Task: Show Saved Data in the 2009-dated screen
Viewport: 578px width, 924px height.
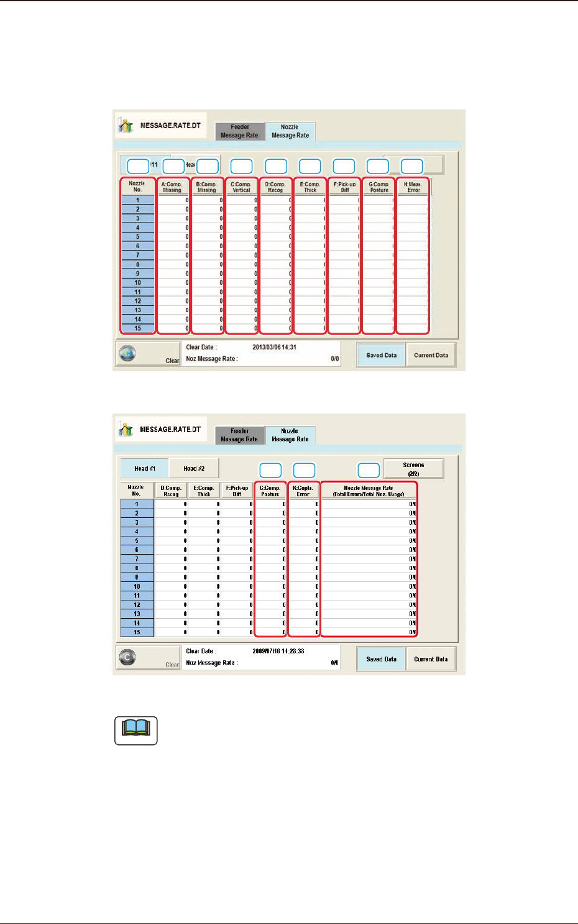Action: click(382, 659)
